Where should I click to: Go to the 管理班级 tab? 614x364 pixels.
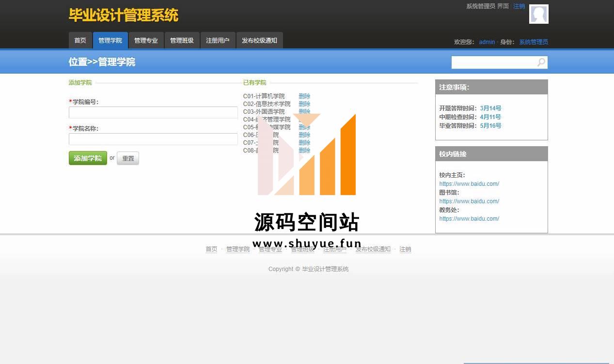[x=182, y=41]
